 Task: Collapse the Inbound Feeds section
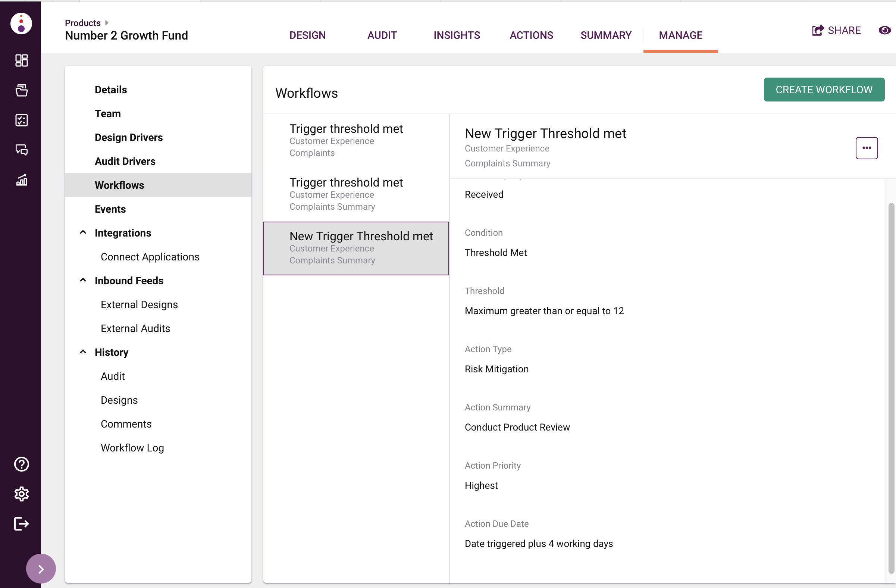coord(83,280)
